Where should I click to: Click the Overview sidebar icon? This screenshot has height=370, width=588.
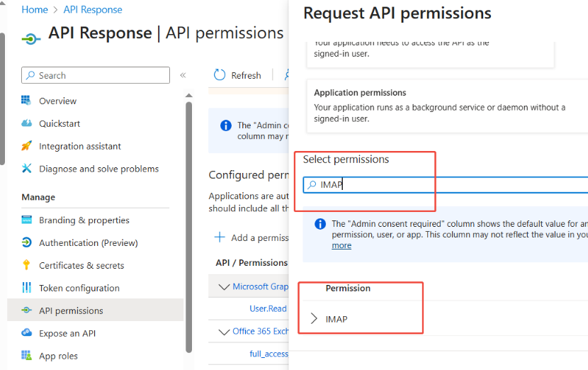coord(27,101)
